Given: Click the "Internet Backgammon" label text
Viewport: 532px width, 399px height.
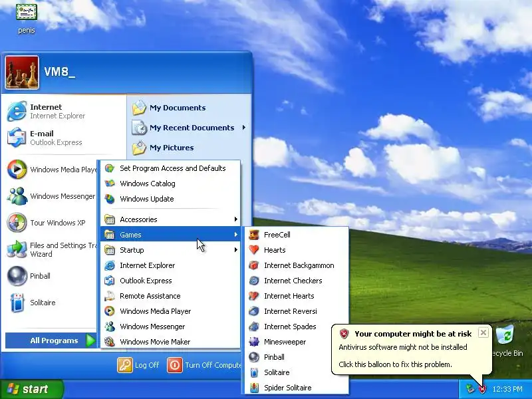Looking at the screenshot, I should point(299,265).
